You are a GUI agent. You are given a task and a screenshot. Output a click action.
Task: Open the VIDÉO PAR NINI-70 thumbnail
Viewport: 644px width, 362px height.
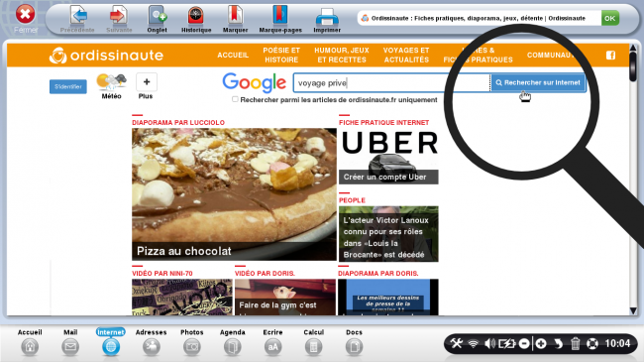tap(182, 297)
